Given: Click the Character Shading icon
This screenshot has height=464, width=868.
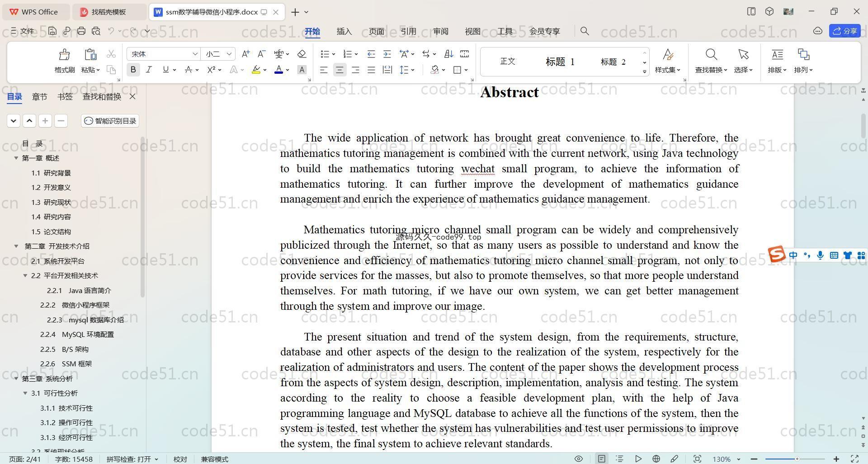Looking at the screenshot, I should [x=302, y=70].
